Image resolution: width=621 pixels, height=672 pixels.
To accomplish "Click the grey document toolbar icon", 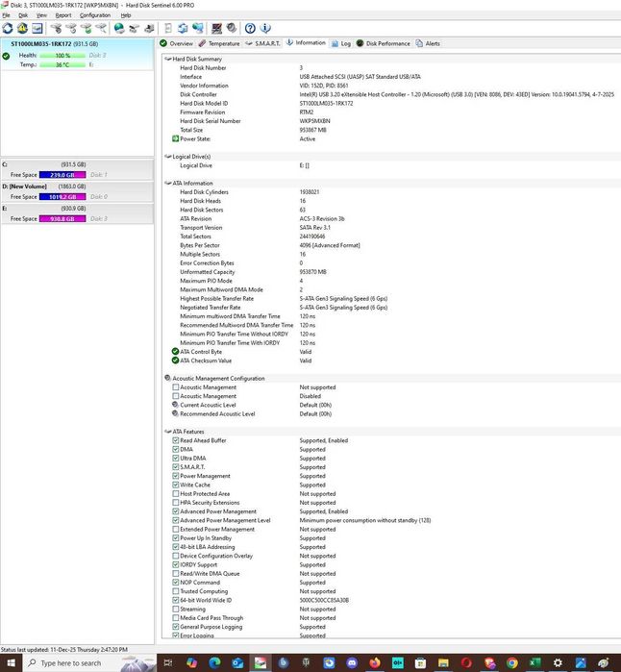I will 168,28.
